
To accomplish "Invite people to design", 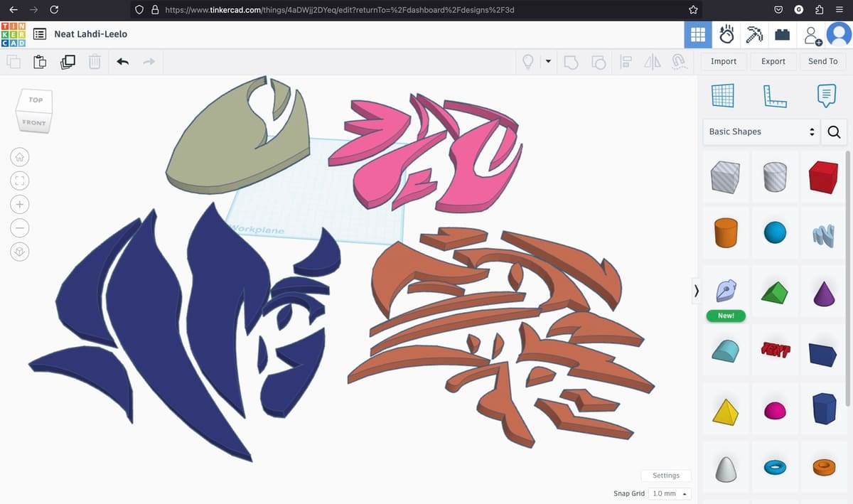I will pyautogui.click(x=812, y=35).
